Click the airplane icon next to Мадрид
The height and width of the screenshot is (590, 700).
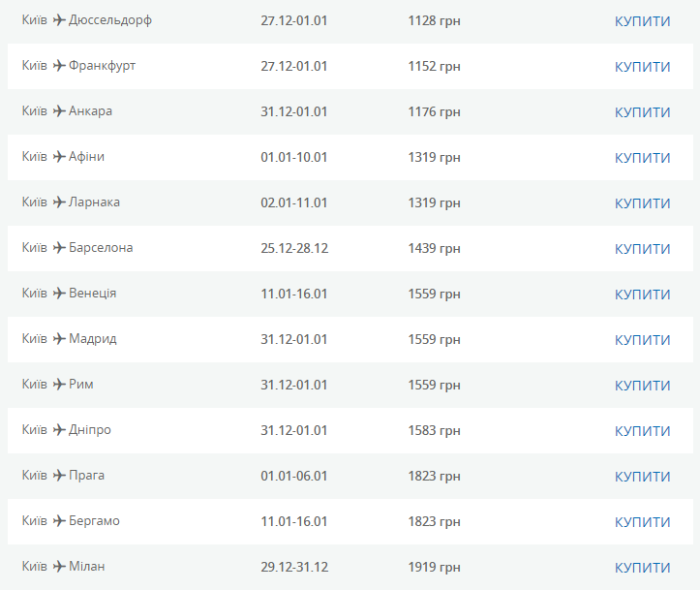point(58,339)
